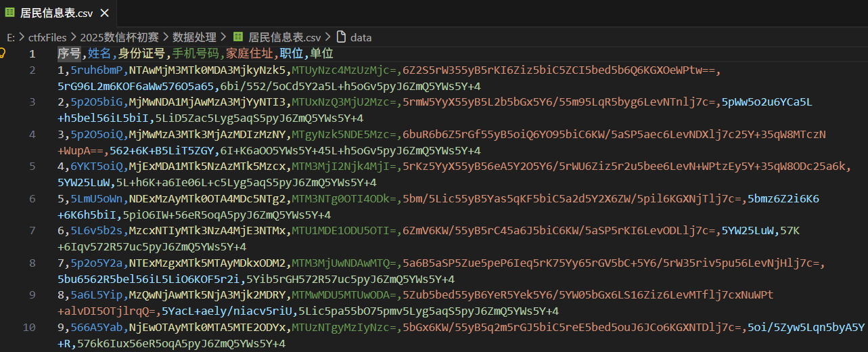This screenshot has width=868, height=352.
Task: Open the 数据处理 breadcrumb folder
Action: (x=194, y=37)
